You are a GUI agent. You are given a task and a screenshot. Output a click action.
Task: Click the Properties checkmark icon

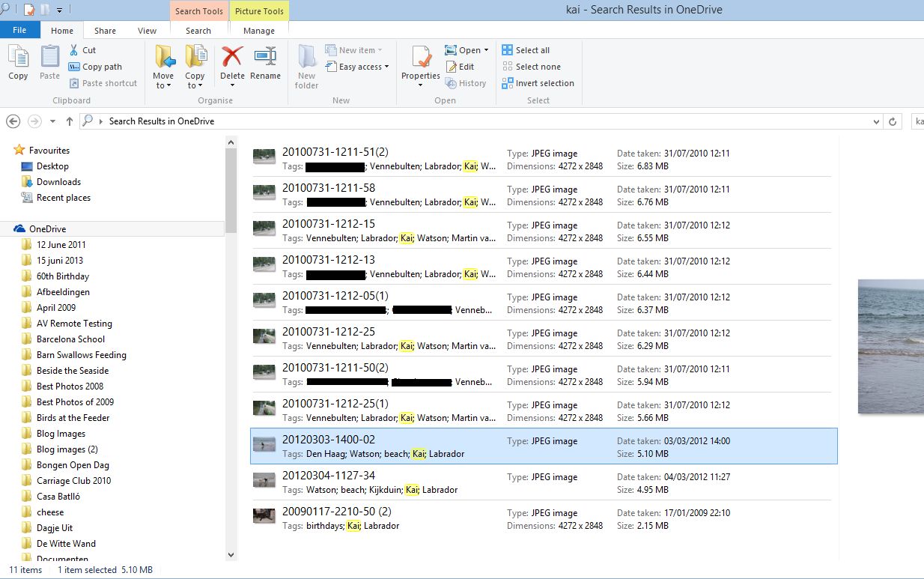420,57
